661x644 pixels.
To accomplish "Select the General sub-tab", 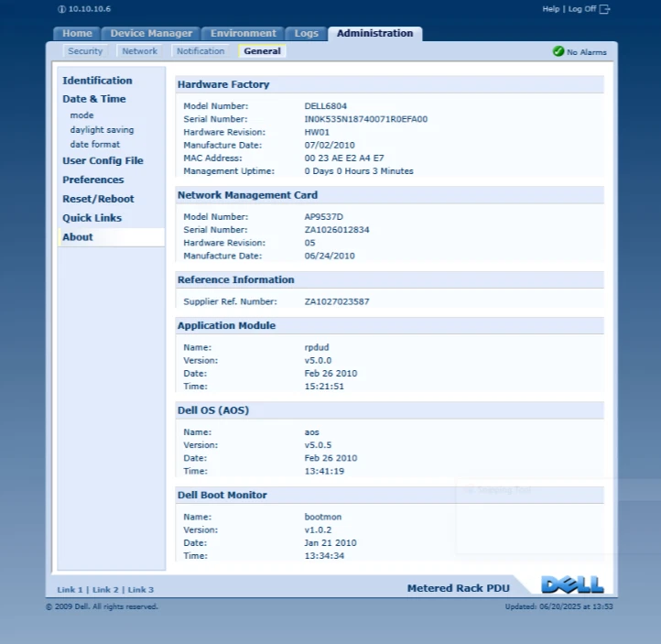I will [x=262, y=51].
